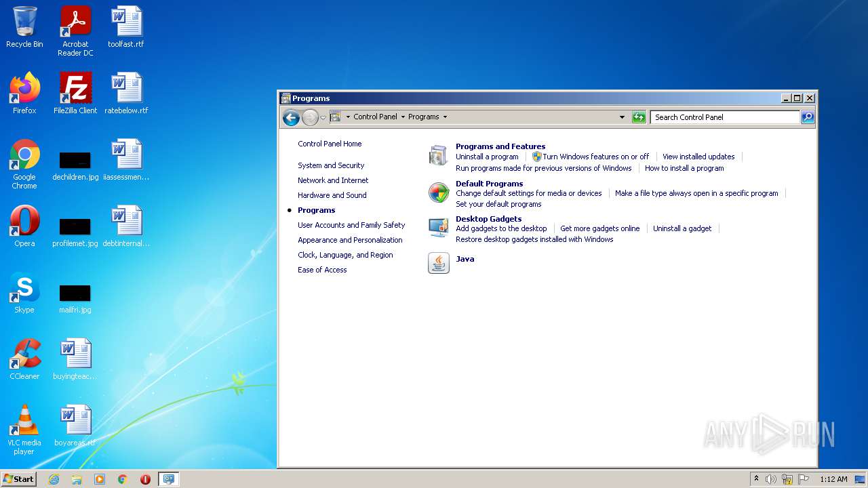
Task: Click the volume speaker tray icon
Action: 771,479
